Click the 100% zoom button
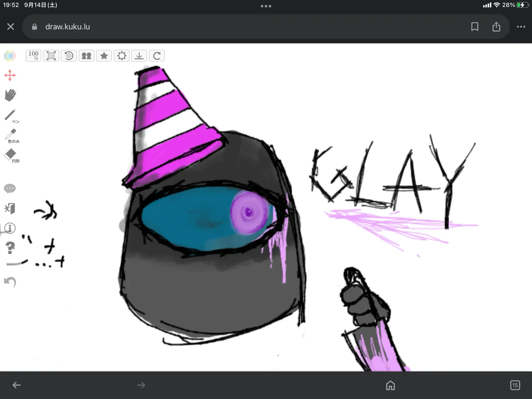 tap(33, 56)
